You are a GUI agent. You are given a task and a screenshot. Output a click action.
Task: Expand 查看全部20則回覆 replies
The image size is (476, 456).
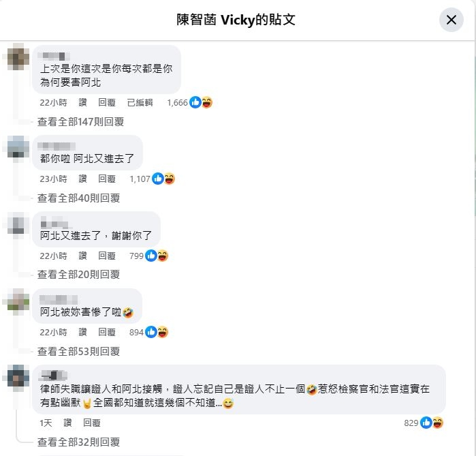78,275
